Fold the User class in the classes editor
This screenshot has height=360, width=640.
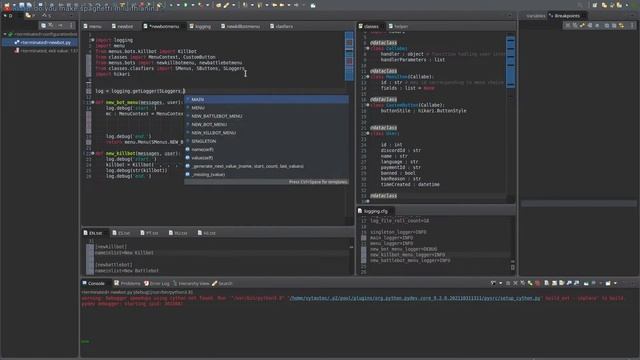(367, 133)
